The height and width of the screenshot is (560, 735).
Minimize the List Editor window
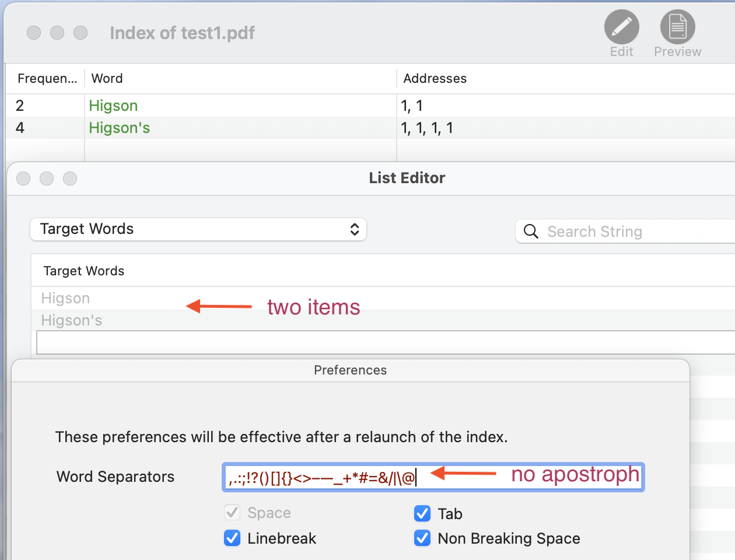(47, 178)
